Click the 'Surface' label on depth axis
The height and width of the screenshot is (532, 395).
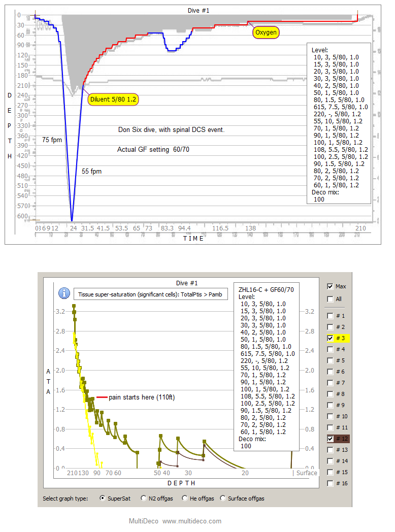tap(307, 473)
